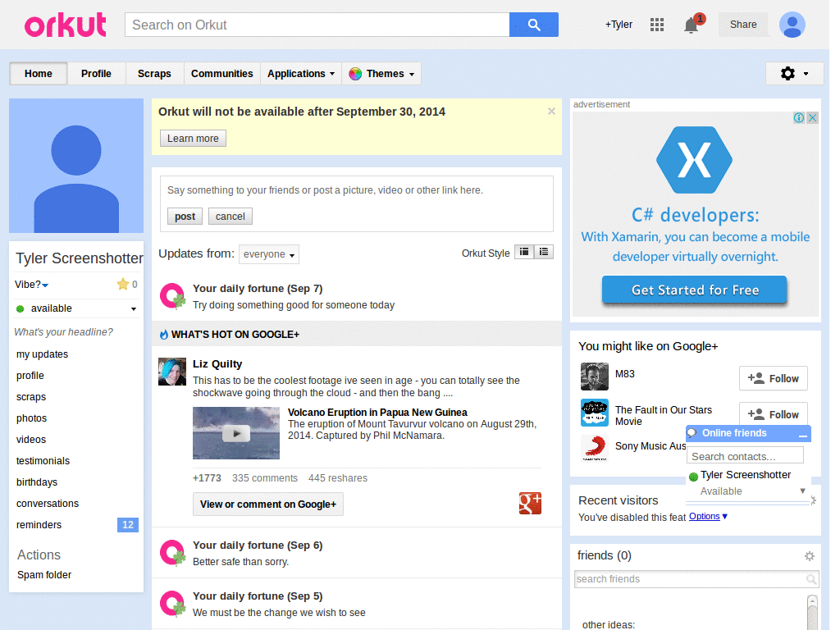840x630 pixels.
Task: Click the post button
Action: pos(185,217)
